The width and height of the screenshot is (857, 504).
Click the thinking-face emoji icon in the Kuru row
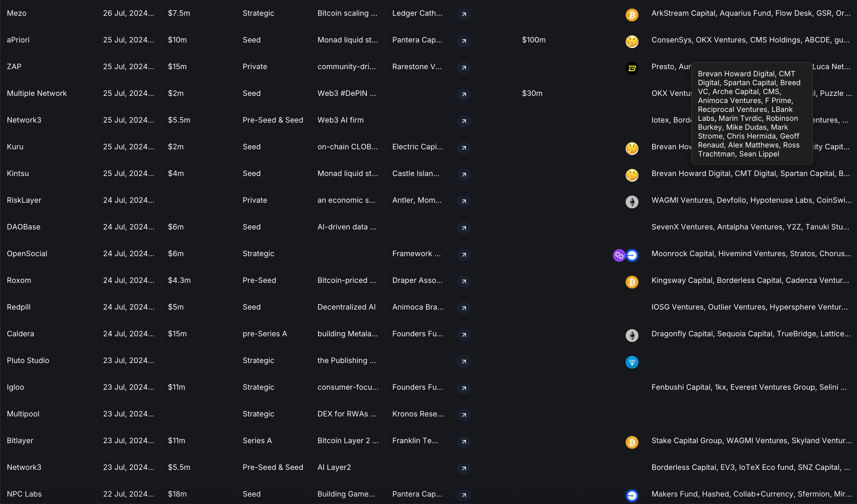point(632,148)
